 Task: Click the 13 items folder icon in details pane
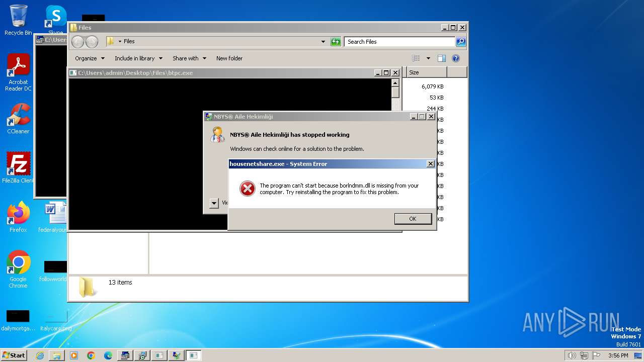coord(87,287)
